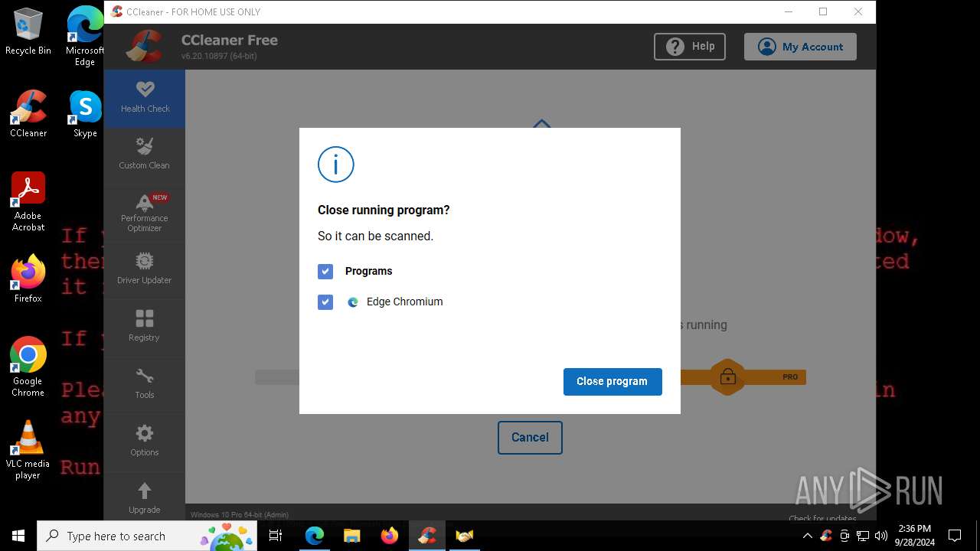Open File Explorer from the taskbar
The width and height of the screenshot is (980, 551).
[x=352, y=536]
